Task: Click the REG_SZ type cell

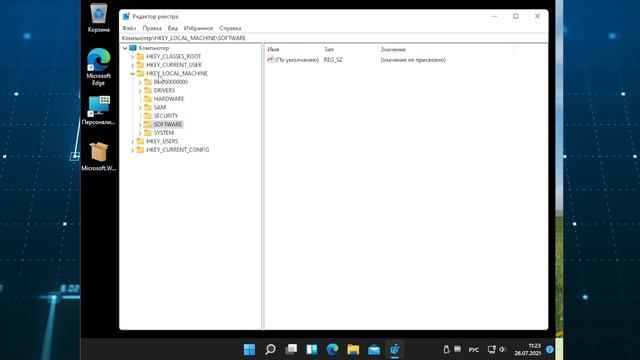Action: [333, 60]
